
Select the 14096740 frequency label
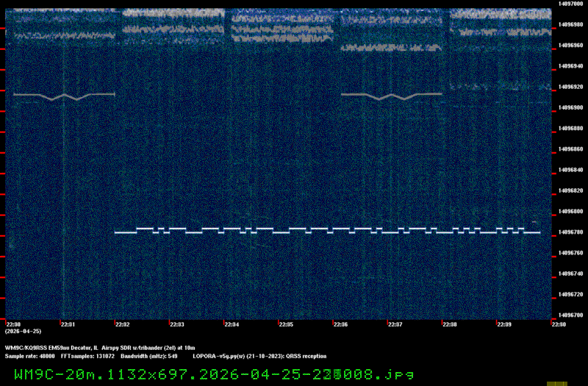coord(570,274)
